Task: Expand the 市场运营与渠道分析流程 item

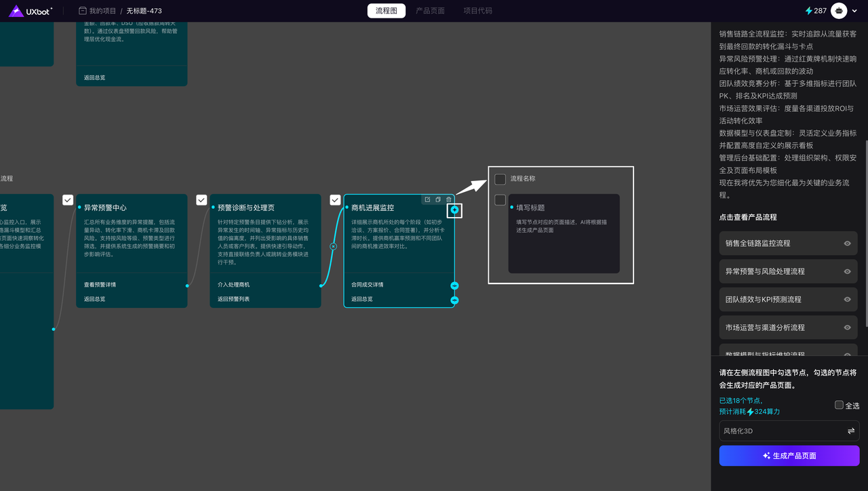Action: click(x=780, y=328)
